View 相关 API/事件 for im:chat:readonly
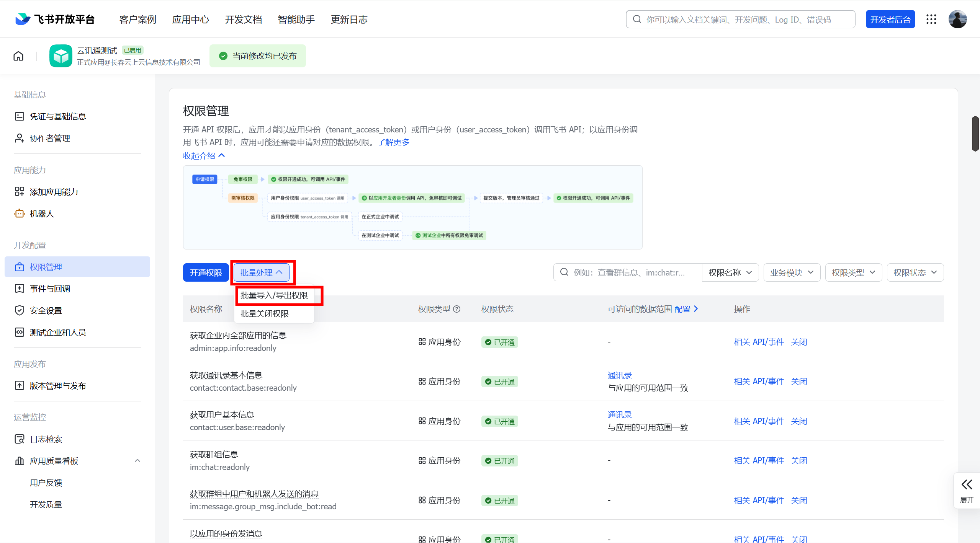Screen dimensions: 980x543 click(x=759, y=460)
